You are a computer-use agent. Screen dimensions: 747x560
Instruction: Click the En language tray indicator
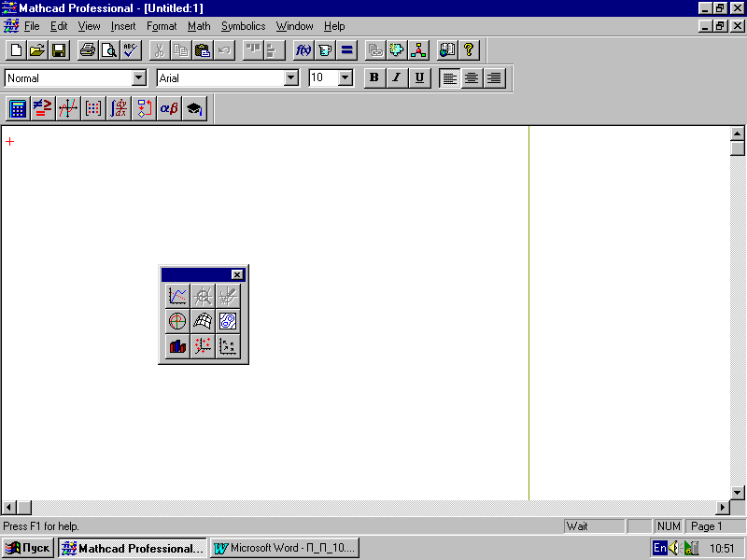tap(659, 548)
